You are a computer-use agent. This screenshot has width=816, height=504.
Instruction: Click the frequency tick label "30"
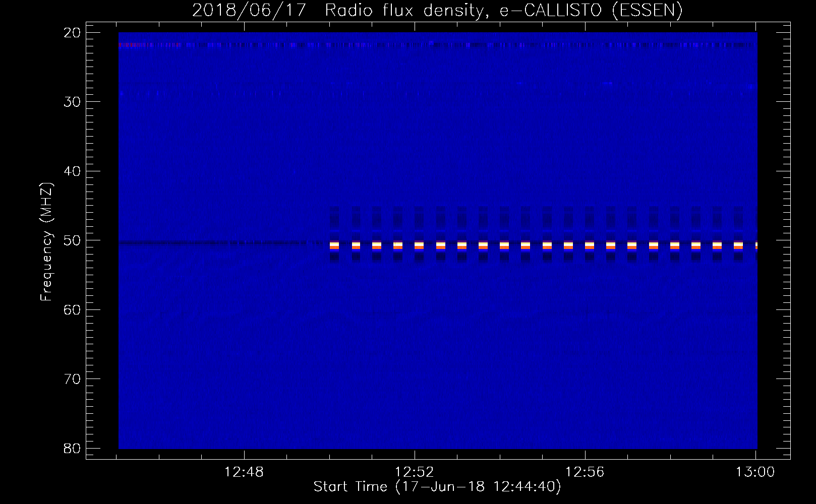click(x=73, y=102)
